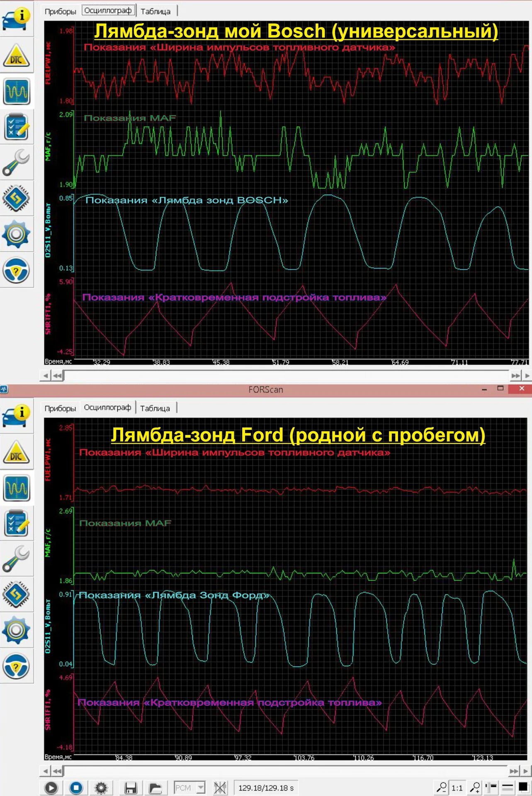Click the 129.18/129.18 s time readout
Viewport: 532px width, 796px height.
266,788
